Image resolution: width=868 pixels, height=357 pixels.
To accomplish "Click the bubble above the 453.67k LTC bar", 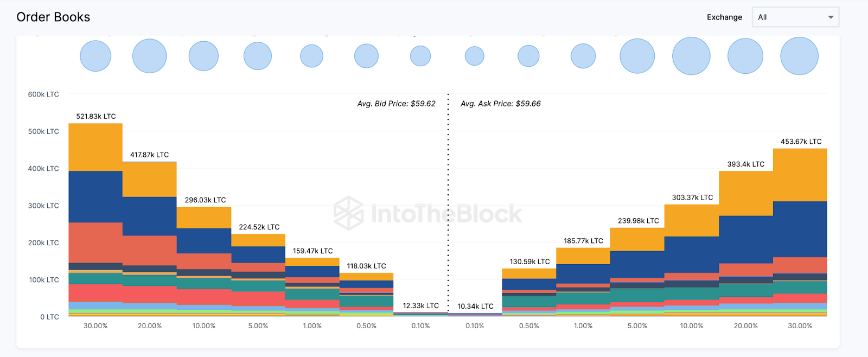I will click(x=799, y=56).
